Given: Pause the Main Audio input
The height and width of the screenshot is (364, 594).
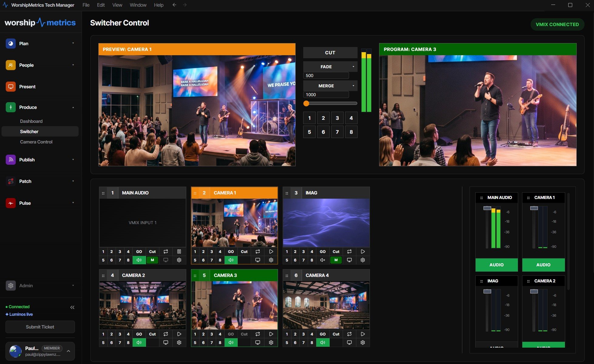Looking at the screenshot, I should click(x=179, y=251).
